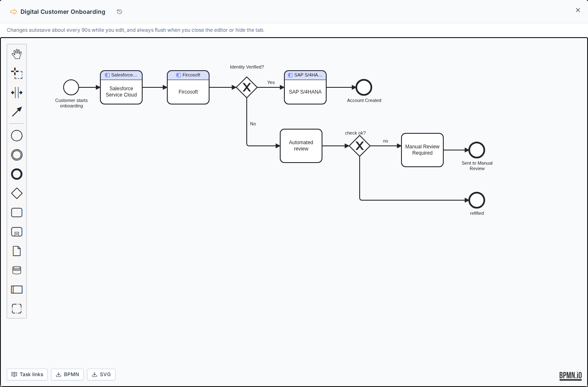Select the gateway diamond palette icon
The height and width of the screenshot is (387, 588).
tap(17, 193)
